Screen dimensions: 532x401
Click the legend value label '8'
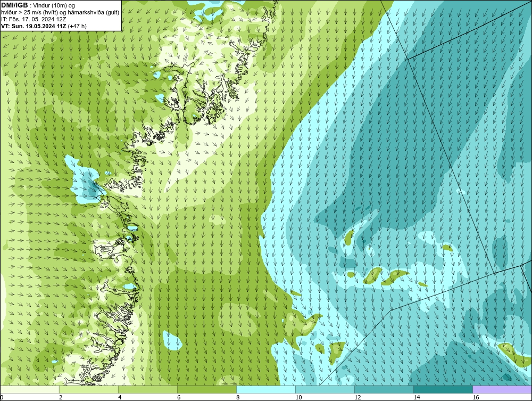coord(238,397)
